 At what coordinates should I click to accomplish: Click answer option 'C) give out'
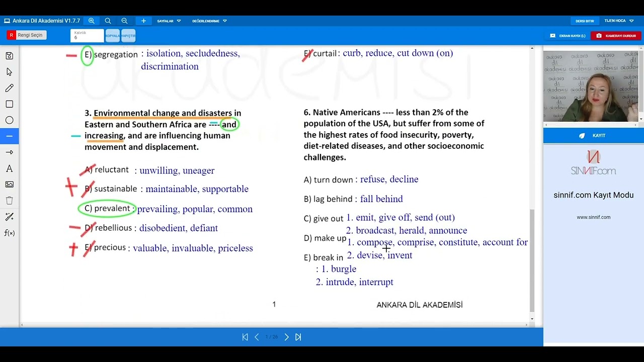point(324,219)
